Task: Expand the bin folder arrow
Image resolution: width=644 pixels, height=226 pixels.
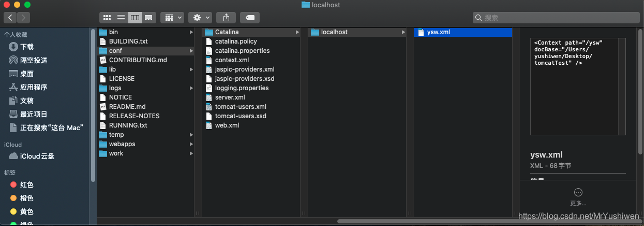Action: point(191,32)
